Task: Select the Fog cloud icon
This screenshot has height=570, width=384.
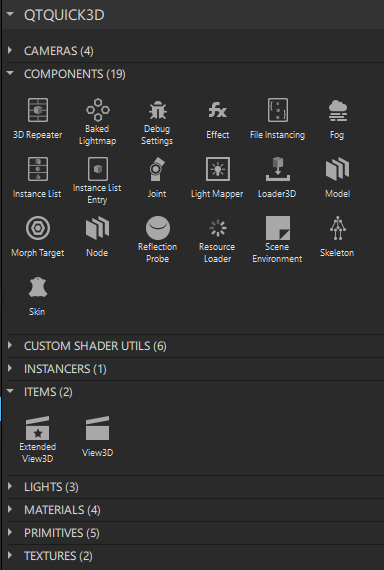Action: pyautogui.click(x=337, y=111)
